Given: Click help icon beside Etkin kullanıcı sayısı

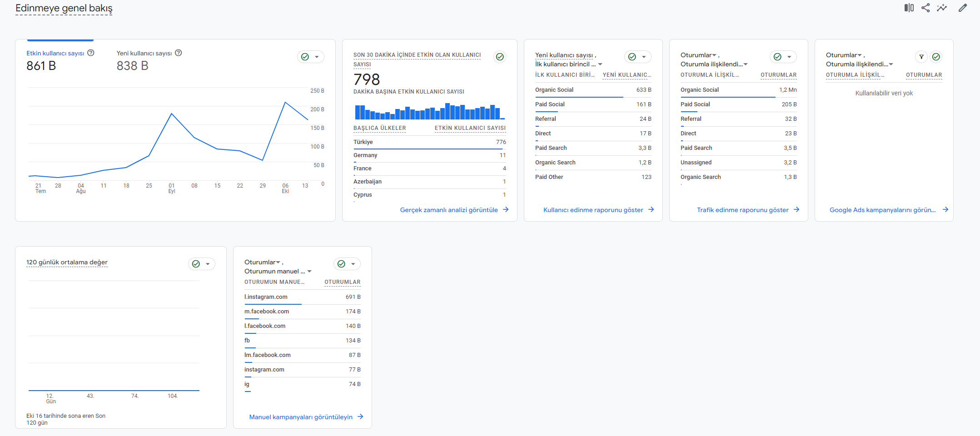Looking at the screenshot, I should click(x=91, y=53).
